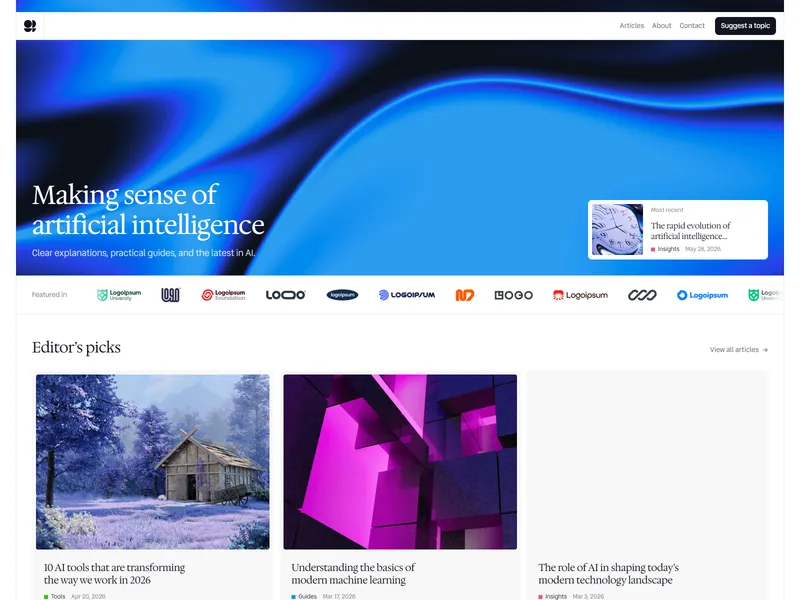
Task: Click the site logo in the header
Action: [30, 26]
